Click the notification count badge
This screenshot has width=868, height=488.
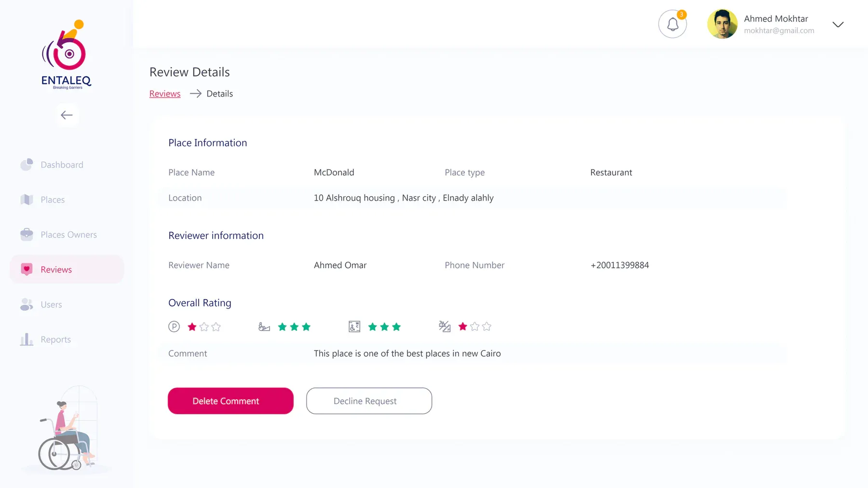pos(681,14)
